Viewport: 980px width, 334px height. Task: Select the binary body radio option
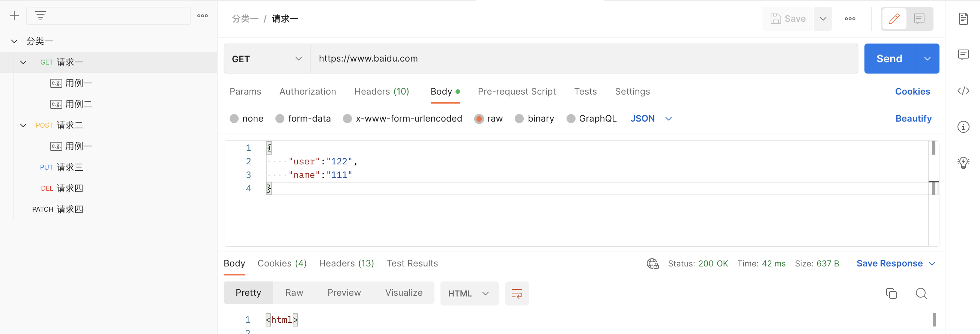519,119
